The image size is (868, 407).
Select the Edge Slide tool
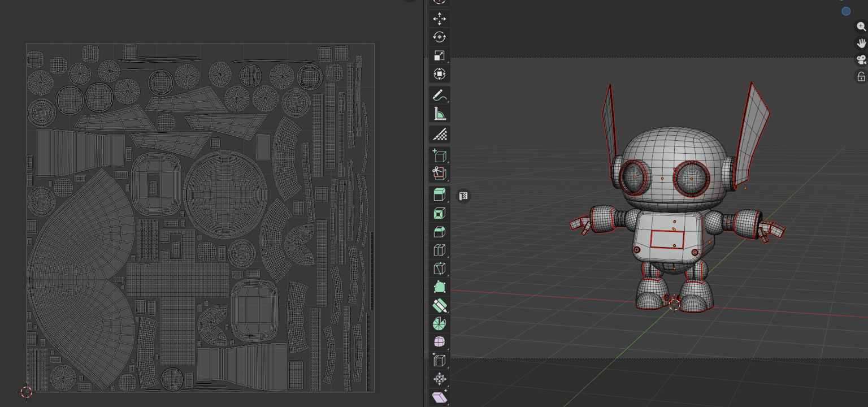point(439,360)
